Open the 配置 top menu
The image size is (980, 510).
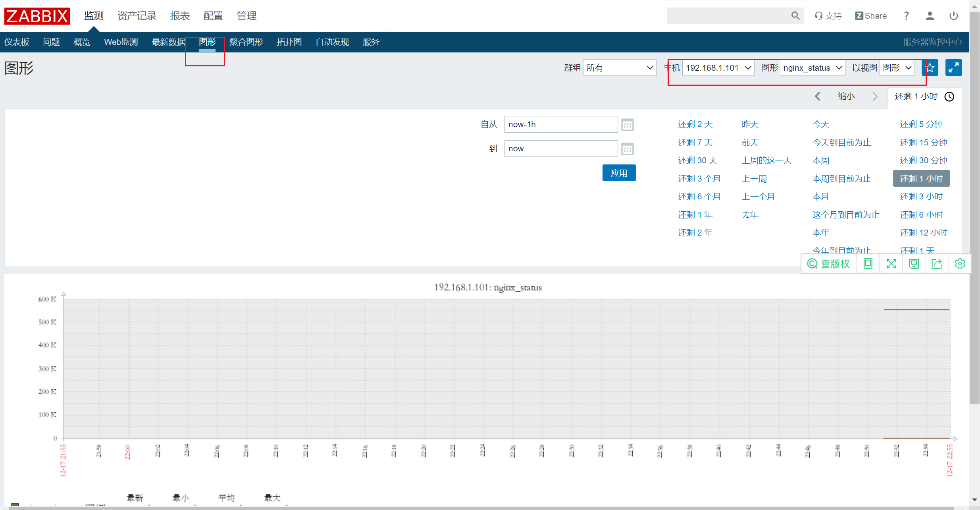(x=213, y=16)
